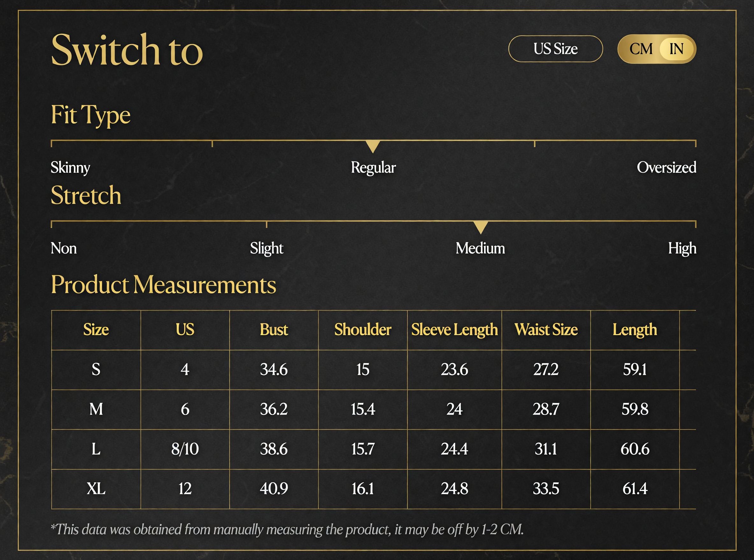Click bust value 40.9

point(274,489)
